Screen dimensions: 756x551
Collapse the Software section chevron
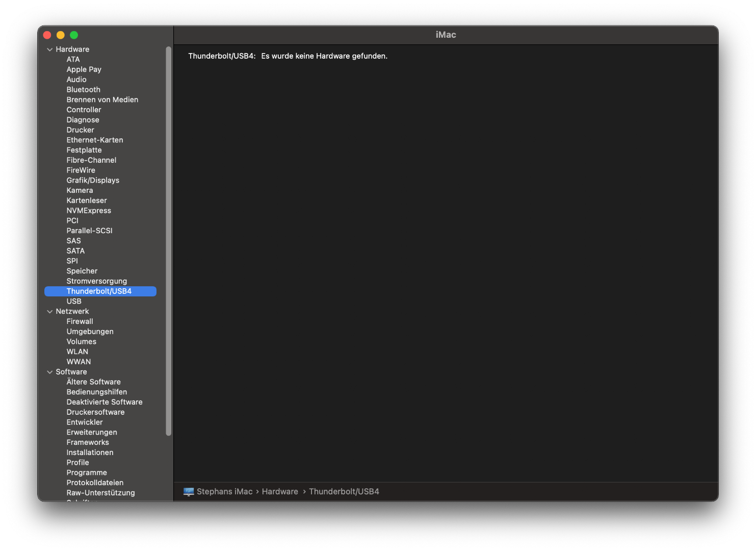coord(49,372)
